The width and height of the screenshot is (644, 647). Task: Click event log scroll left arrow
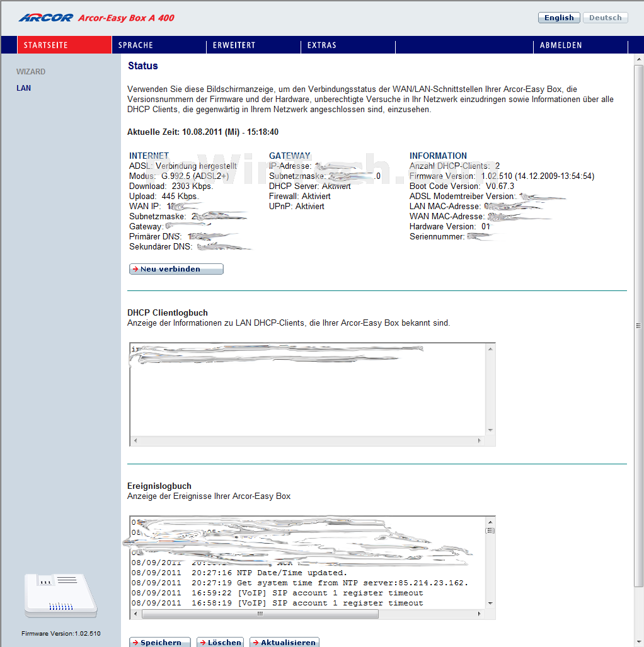(x=135, y=614)
